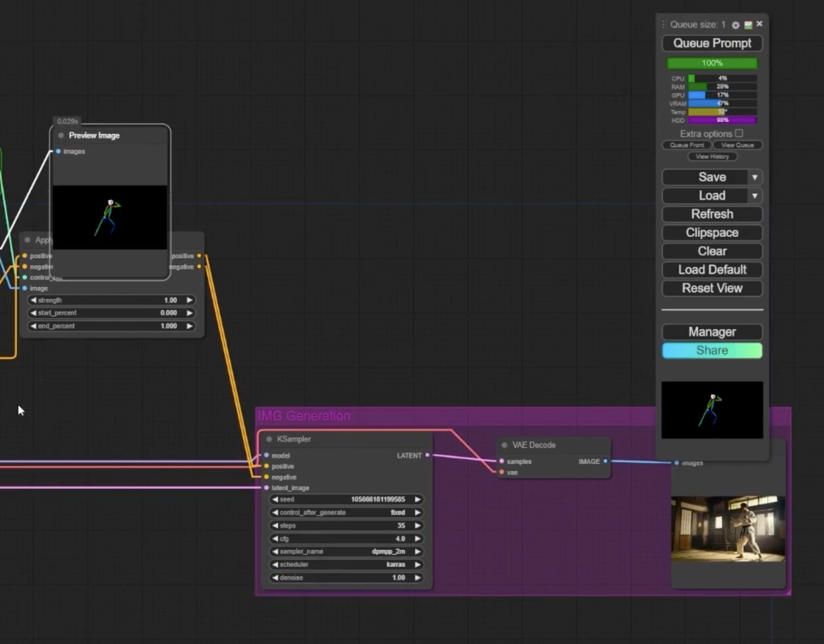Click the Queue Prompt button
The height and width of the screenshot is (644, 824).
(712, 43)
